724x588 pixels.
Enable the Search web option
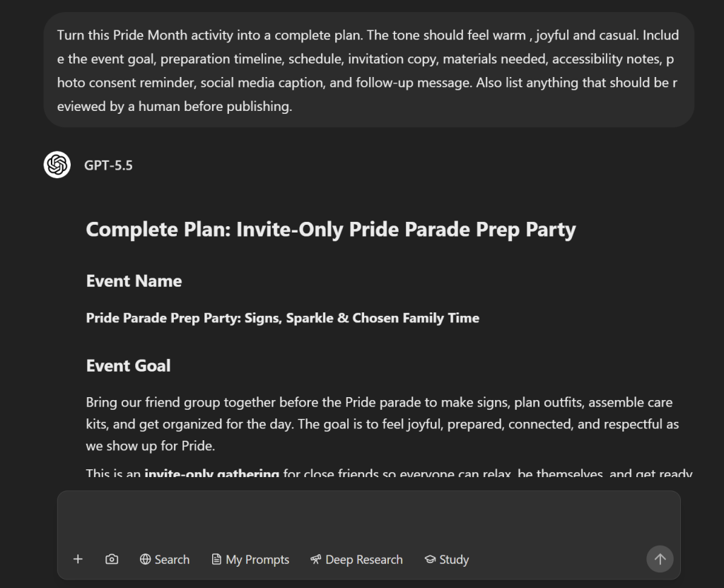tap(164, 560)
